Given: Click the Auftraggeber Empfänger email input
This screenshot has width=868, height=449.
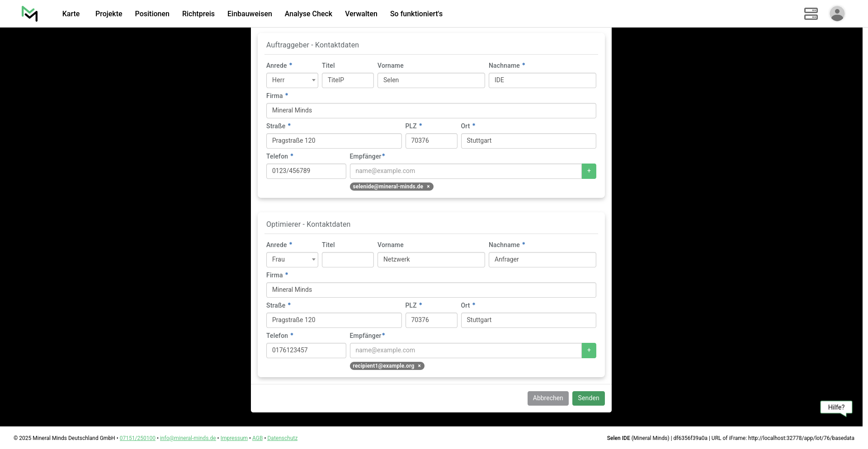Looking at the screenshot, I should [x=465, y=171].
